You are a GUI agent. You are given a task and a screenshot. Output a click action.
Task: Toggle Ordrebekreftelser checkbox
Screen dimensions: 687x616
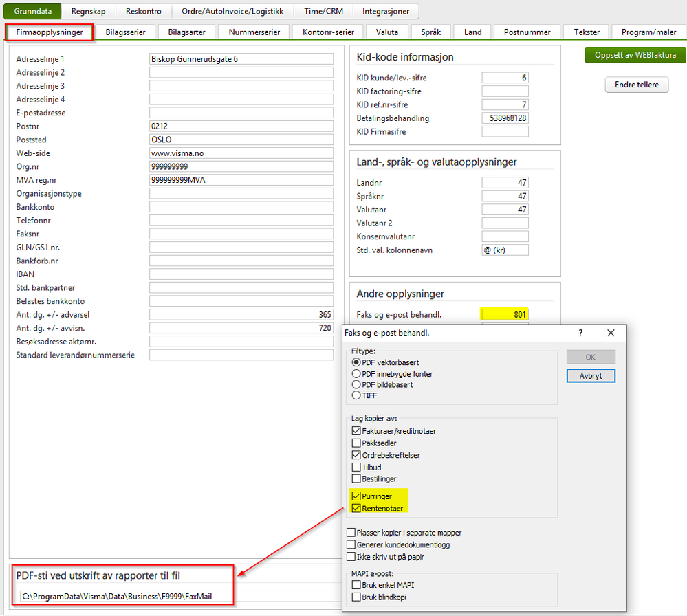[x=356, y=455]
